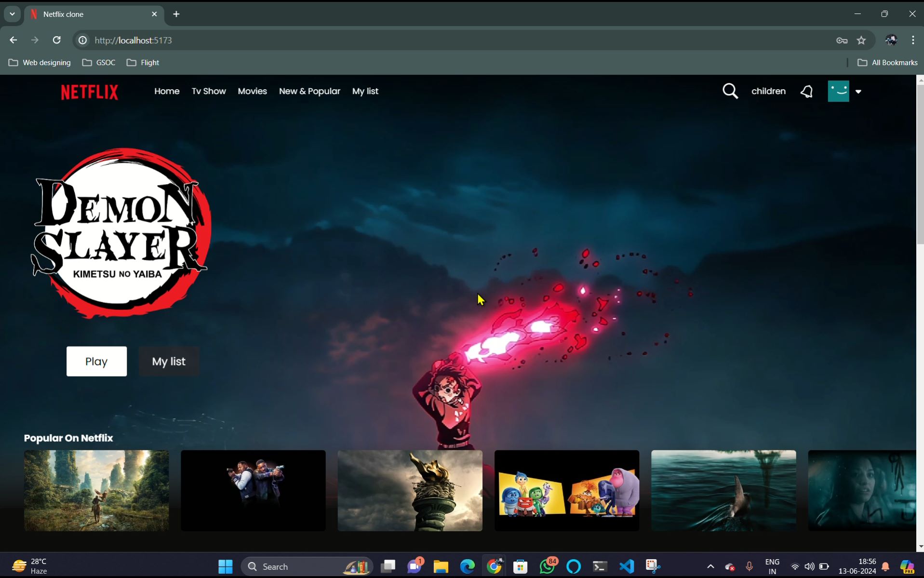924x578 pixels.
Task: Bookmark the page using the star icon
Action: (x=861, y=40)
